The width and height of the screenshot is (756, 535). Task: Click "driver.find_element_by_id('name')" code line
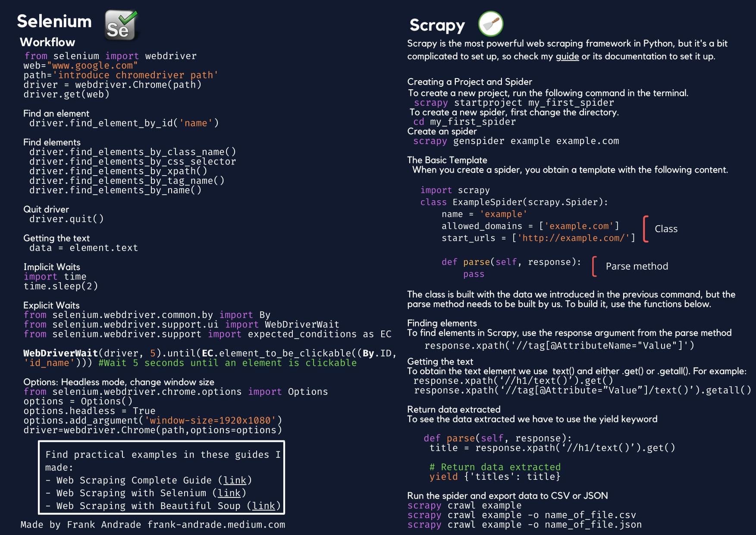coord(124,123)
